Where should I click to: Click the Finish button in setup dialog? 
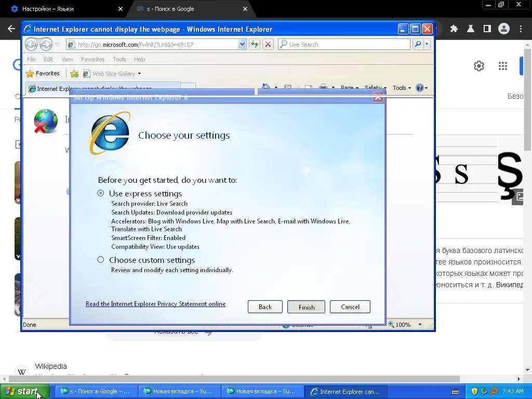[306, 307]
